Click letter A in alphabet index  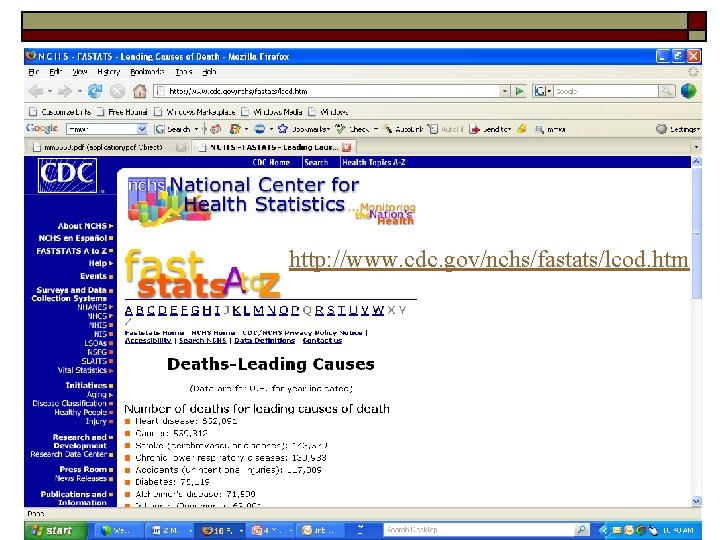point(129,311)
